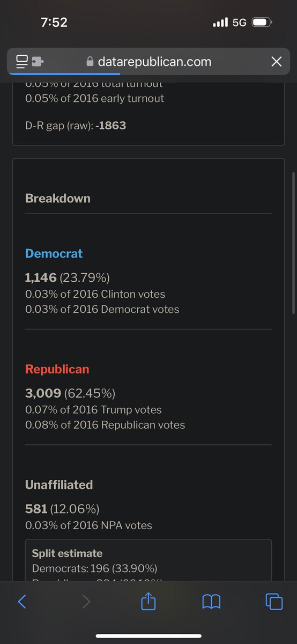Screen dimensions: 297x644
Task: Select the Republican heading
Action: point(57,369)
